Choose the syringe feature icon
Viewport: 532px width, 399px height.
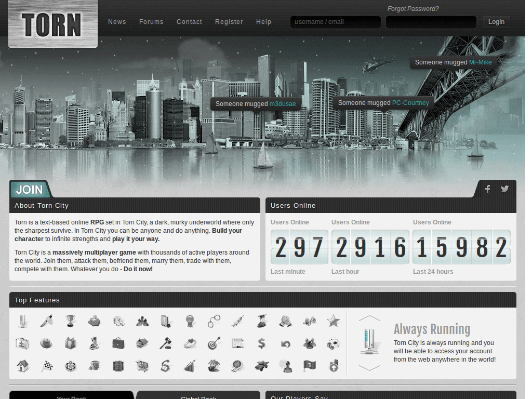pos(238,321)
